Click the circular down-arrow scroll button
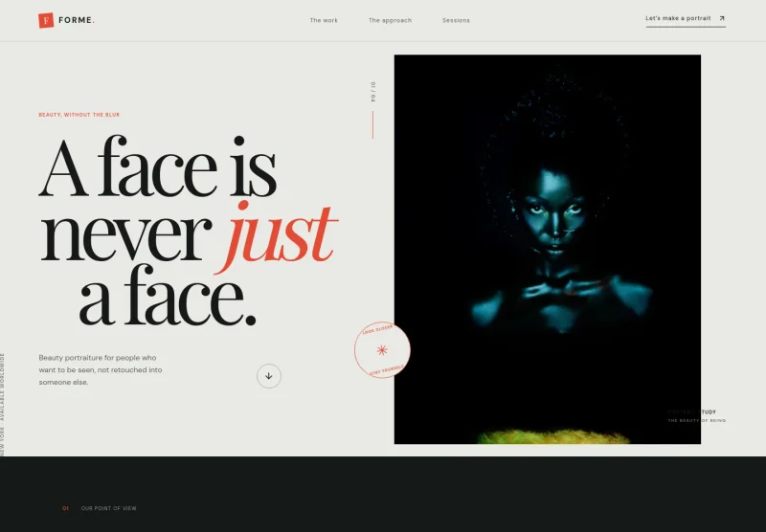 coord(269,376)
